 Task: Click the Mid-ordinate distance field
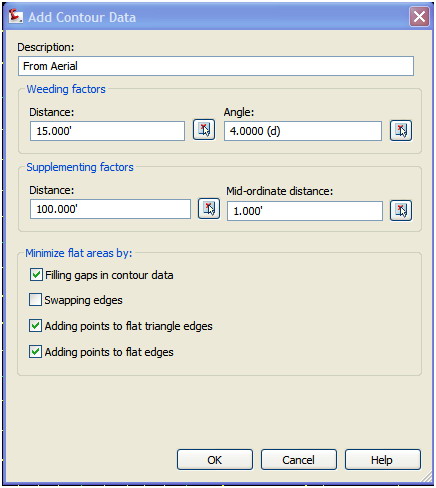(305, 211)
